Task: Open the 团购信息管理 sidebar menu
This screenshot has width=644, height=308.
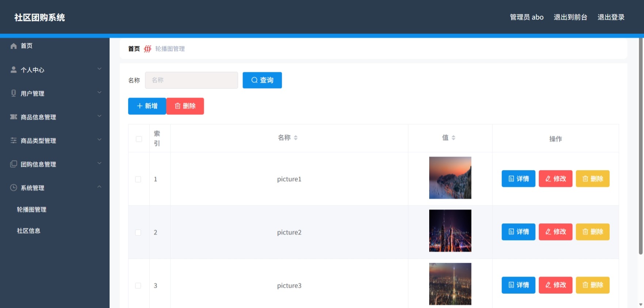Action: pyautogui.click(x=55, y=164)
